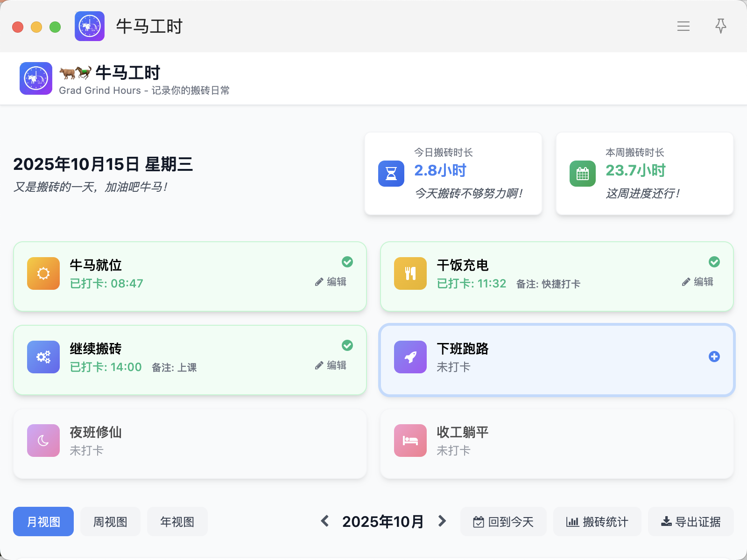Click the sun icon for 牛马就位
Viewport: 747px width, 560px height.
(x=43, y=273)
